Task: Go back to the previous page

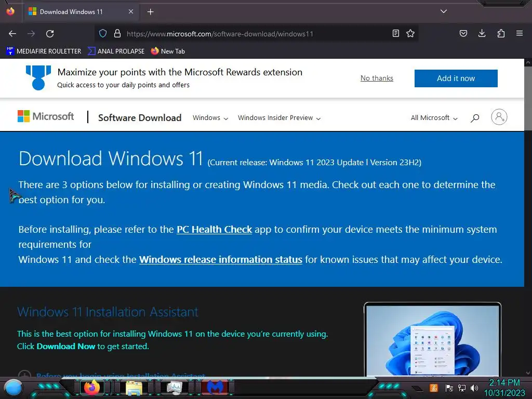Action: point(12,34)
